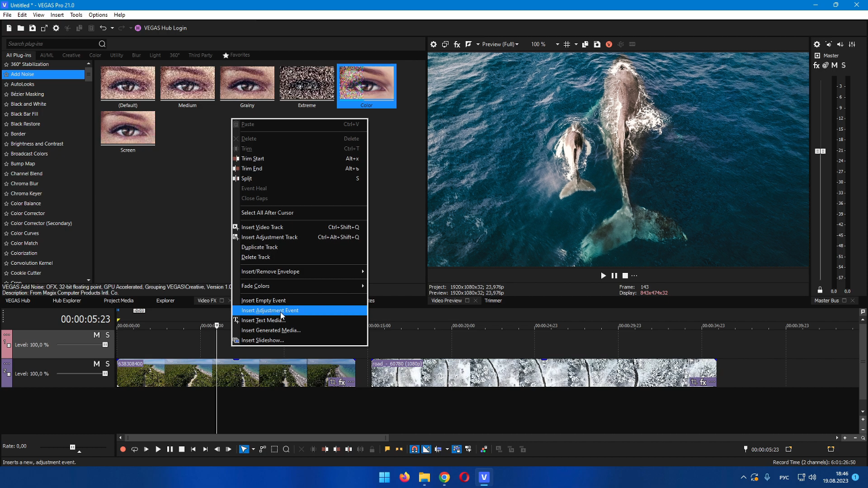Click the record button in transport bar
The width and height of the screenshot is (868, 488).
(x=123, y=449)
